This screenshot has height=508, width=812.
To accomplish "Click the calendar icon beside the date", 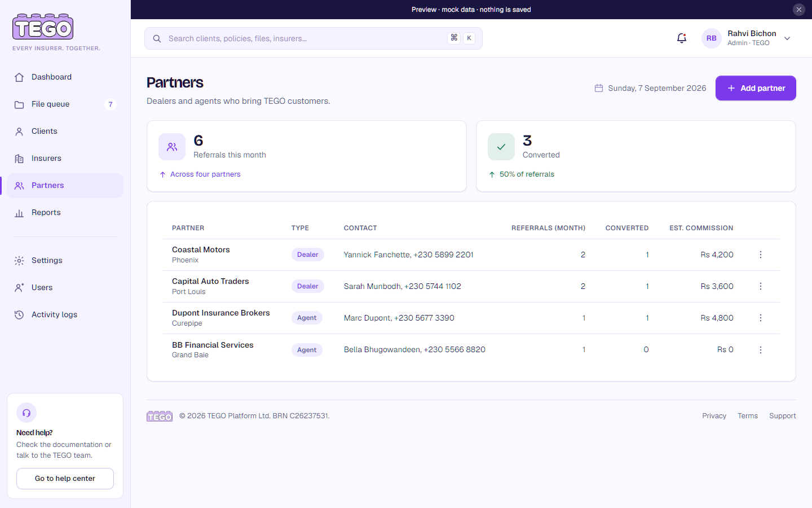I will 599,88.
